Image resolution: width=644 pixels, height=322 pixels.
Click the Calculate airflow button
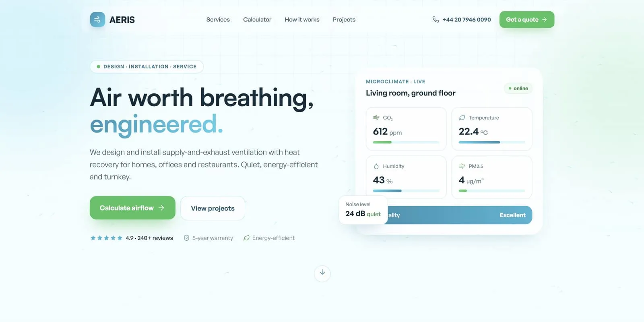[x=132, y=208]
